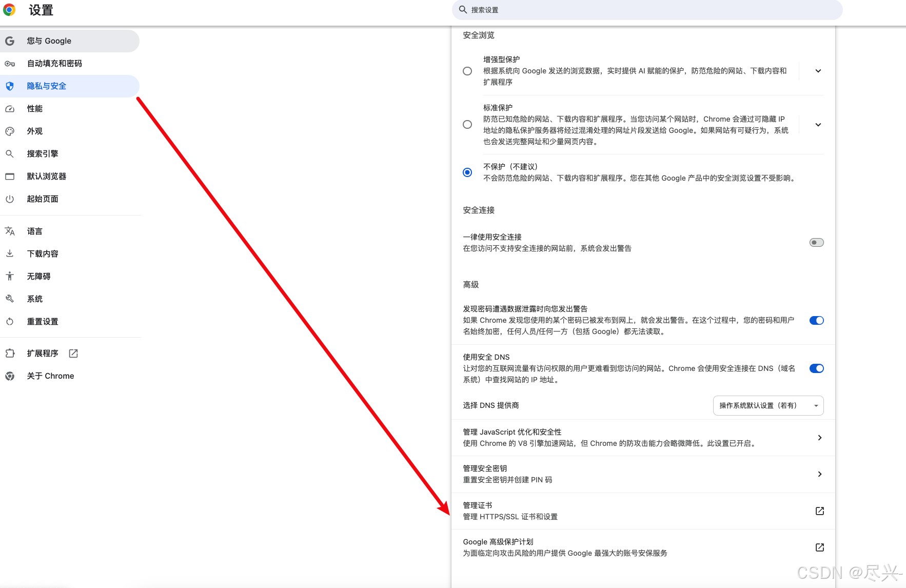
Task: Select the 您与 Google profile icon
Action: click(10, 41)
